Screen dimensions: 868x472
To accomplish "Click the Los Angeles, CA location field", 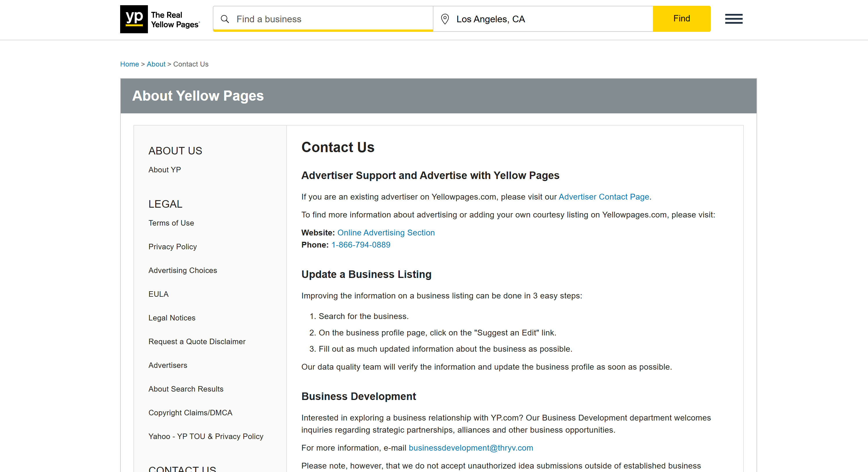I will (x=539, y=19).
